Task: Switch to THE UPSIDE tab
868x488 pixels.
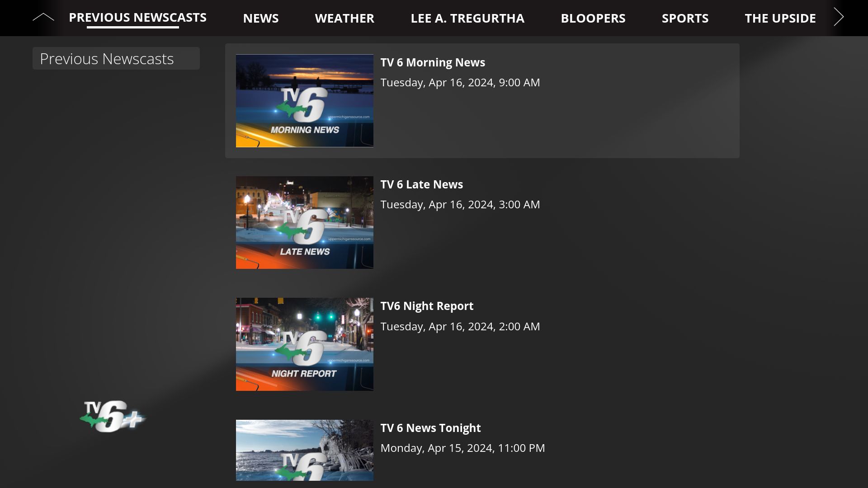Action: 780,18
